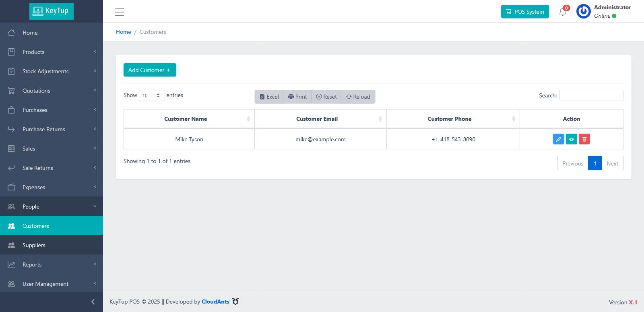Click the Add Customer button
The width and height of the screenshot is (644, 312).
tap(150, 70)
